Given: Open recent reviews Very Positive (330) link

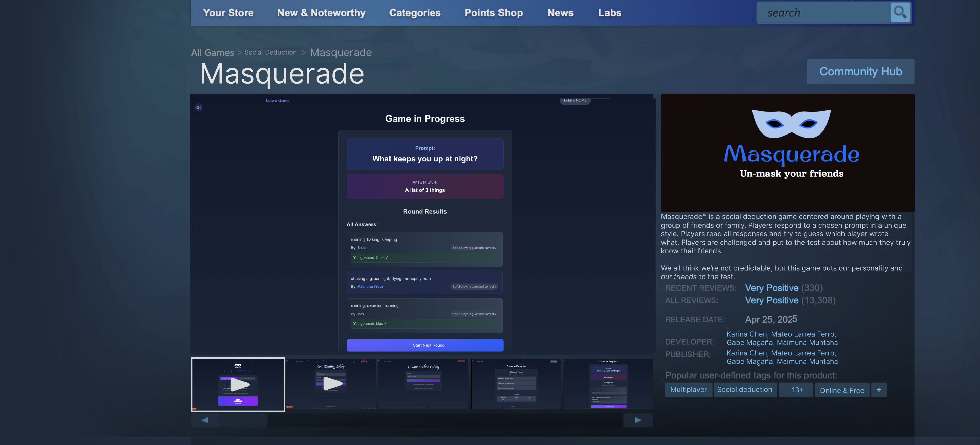Looking at the screenshot, I should (x=784, y=288).
